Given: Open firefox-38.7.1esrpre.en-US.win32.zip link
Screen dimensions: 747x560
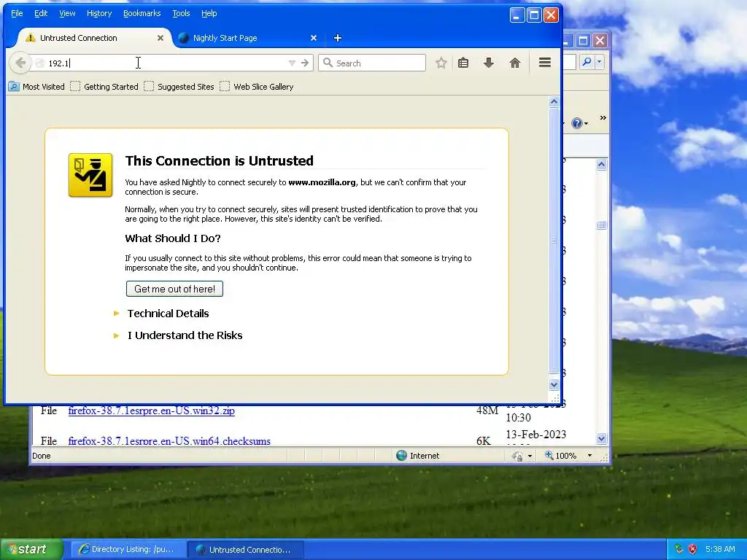Looking at the screenshot, I should click(x=152, y=411).
